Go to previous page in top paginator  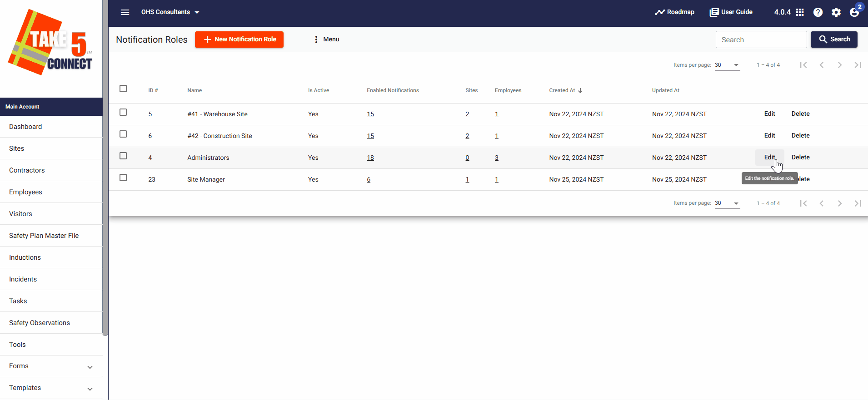coord(822,65)
